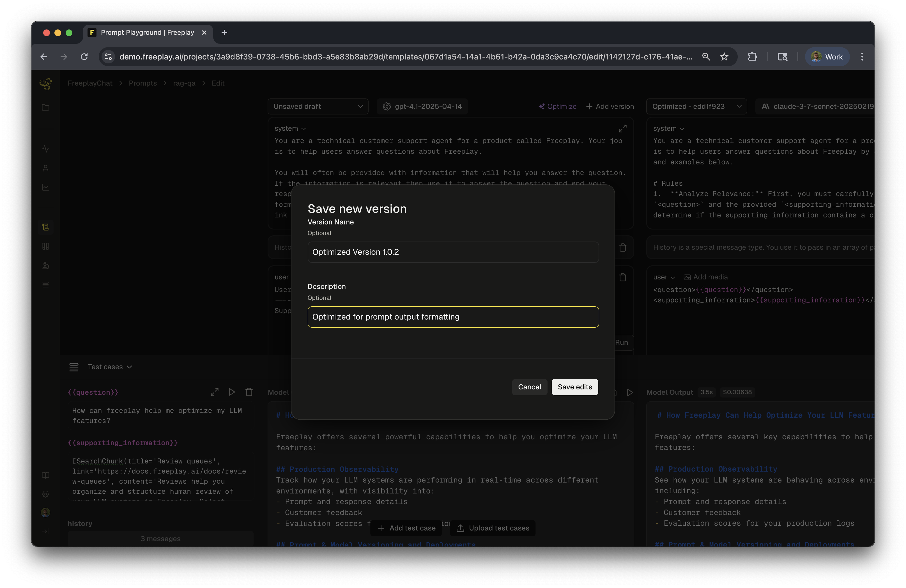Open the folder icon in left sidebar
The height and width of the screenshot is (588, 906).
[46, 108]
